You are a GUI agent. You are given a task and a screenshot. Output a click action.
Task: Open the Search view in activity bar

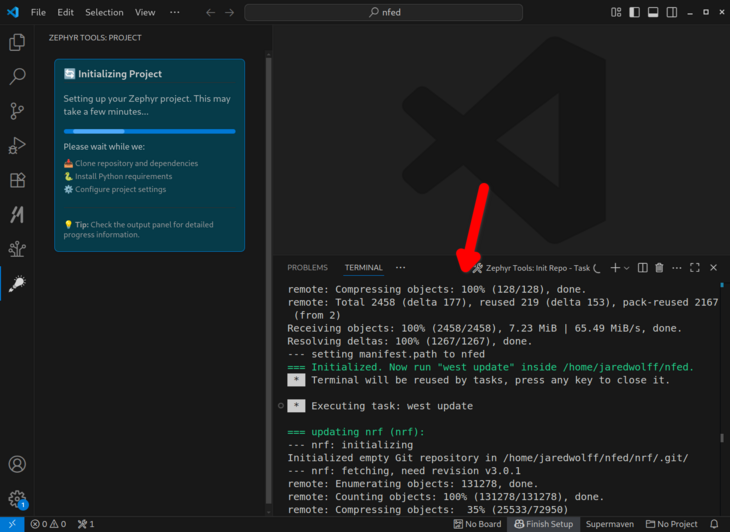click(x=17, y=76)
